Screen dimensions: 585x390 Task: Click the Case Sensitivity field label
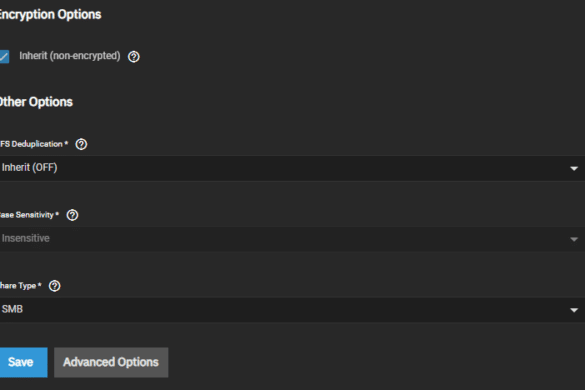(29, 215)
